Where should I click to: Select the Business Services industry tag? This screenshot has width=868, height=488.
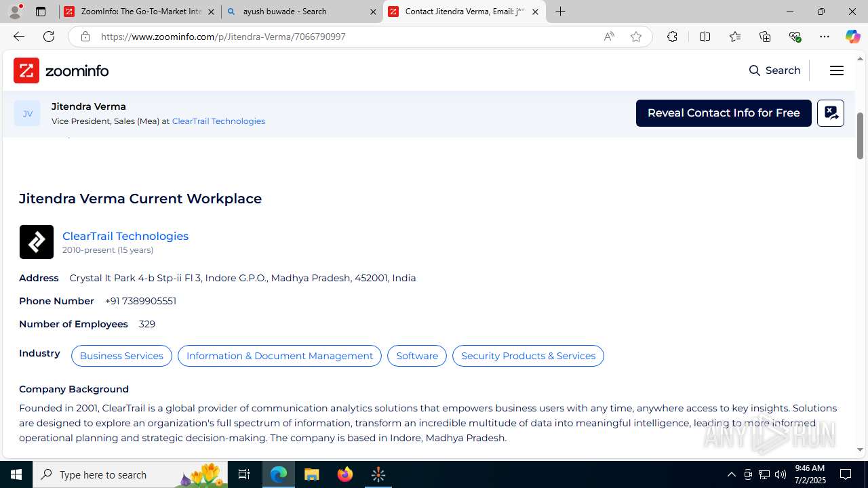pyautogui.click(x=121, y=356)
